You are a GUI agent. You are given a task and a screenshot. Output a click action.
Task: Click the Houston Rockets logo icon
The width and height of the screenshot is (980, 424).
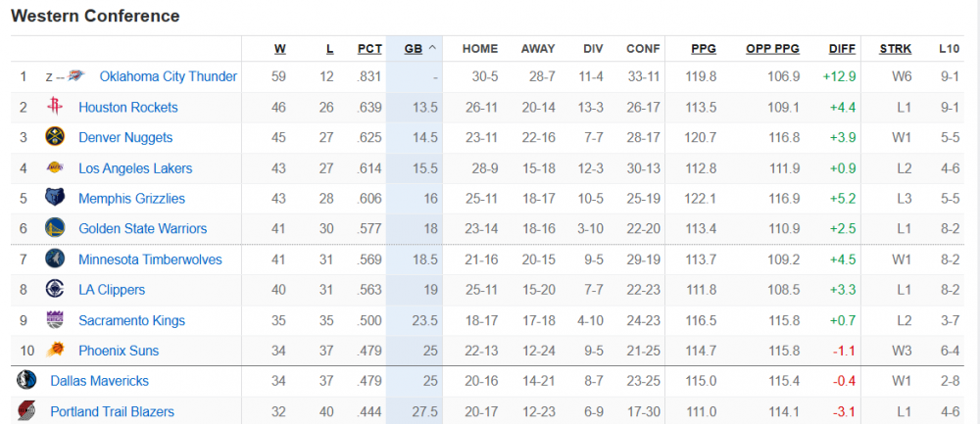pyautogui.click(x=55, y=107)
